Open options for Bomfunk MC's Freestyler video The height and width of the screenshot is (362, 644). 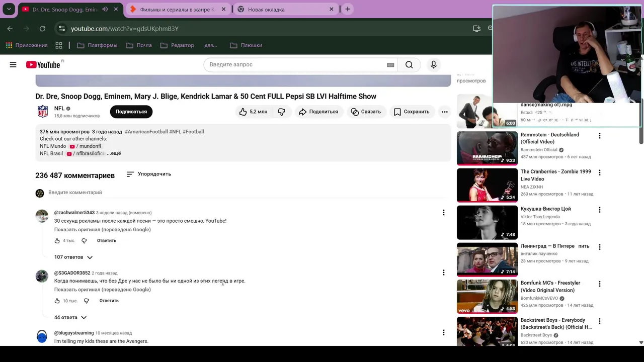click(x=599, y=284)
